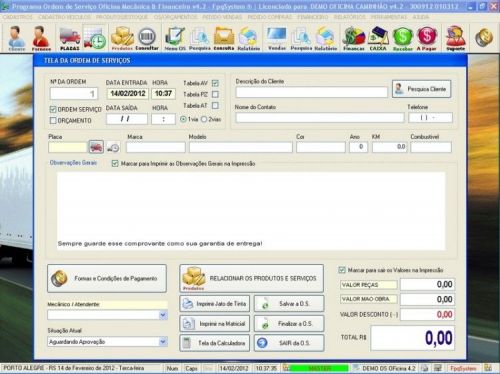
Task: Open the CADASTROS menu
Action: tap(18, 17)
